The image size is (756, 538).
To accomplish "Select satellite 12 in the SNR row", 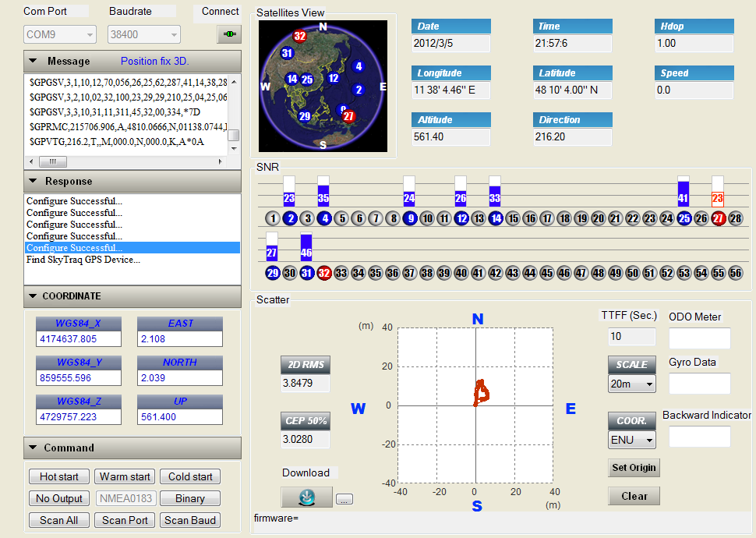I will (x=461, y=218).
